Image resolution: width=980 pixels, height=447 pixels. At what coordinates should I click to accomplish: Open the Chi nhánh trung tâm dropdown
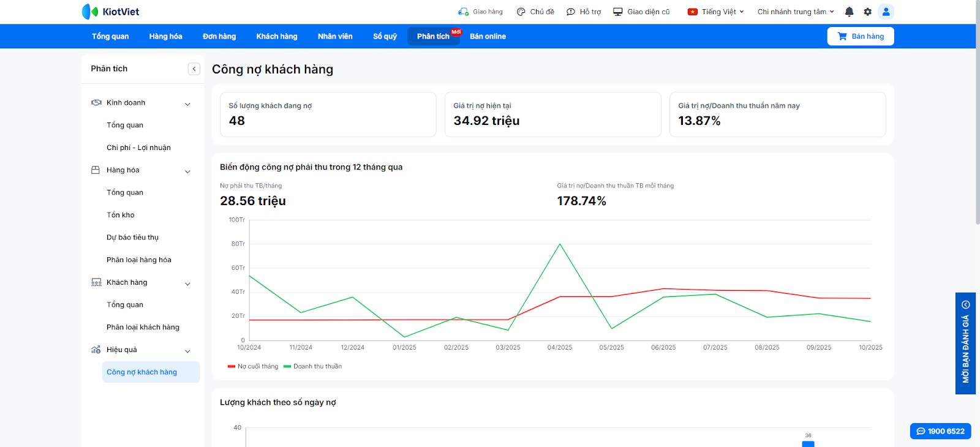pyautogui.click(x=795, y=12)
